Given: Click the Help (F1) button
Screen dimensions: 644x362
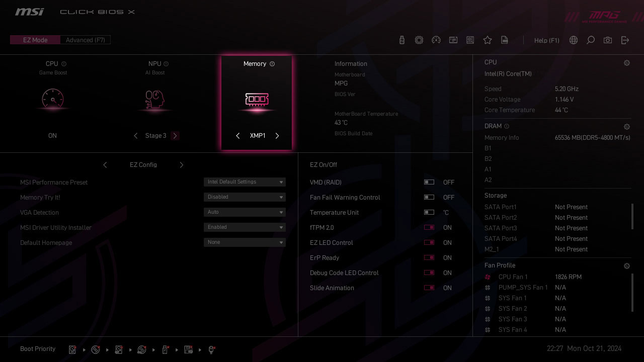Looking at the screenshot, I should 546,40.
